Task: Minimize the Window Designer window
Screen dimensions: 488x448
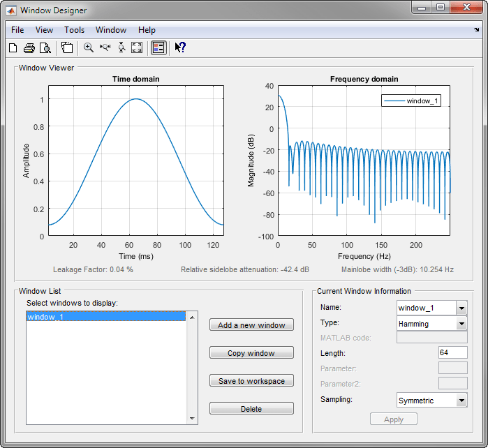Action: (x=422, y=8)
